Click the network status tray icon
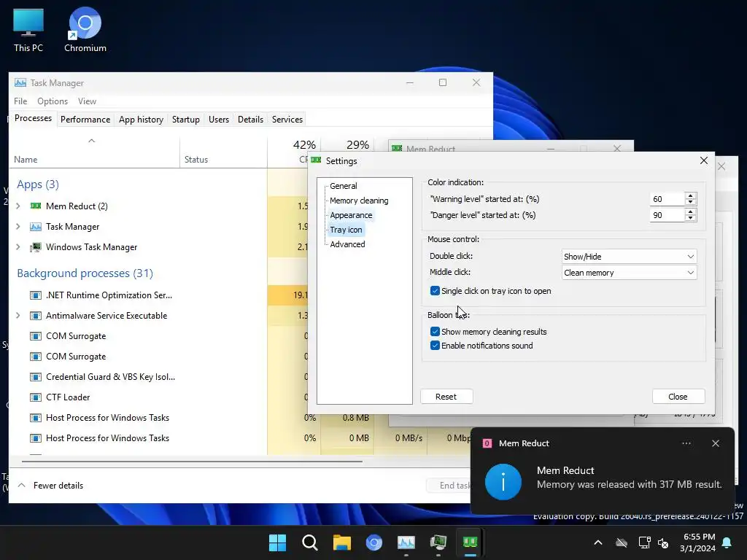Viewport: 747px width, 560px height. click(644, 542)
